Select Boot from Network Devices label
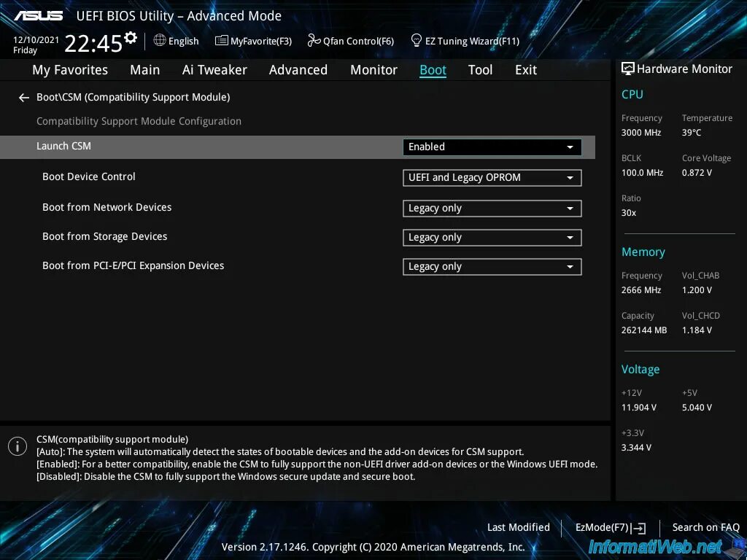Viewport: 747px width, 560px height. coord(107,207)
